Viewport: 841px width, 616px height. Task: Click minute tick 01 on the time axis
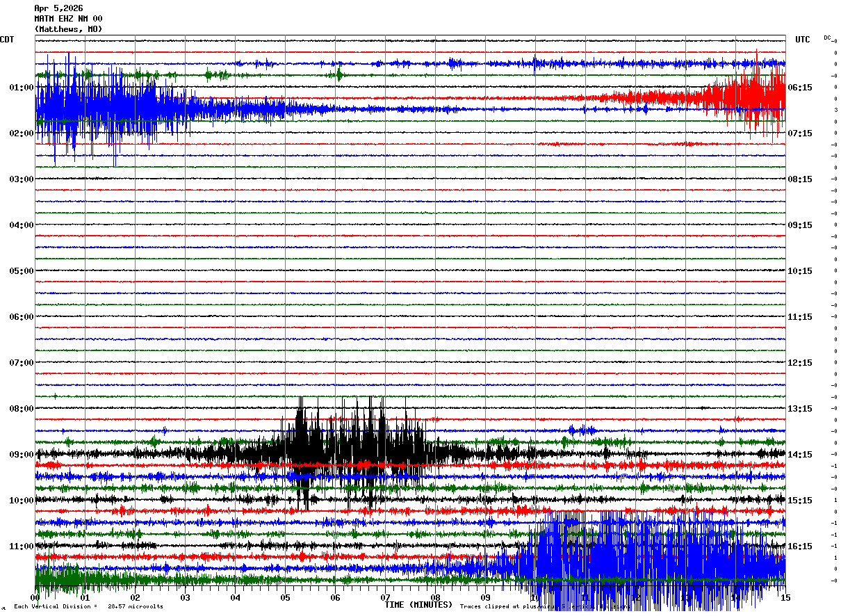click(x=85, y=598)
